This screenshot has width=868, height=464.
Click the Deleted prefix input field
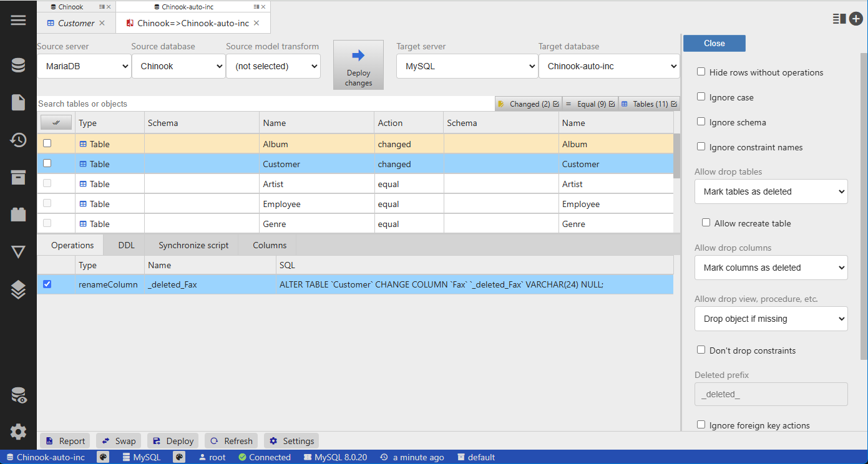pos(771,394)
